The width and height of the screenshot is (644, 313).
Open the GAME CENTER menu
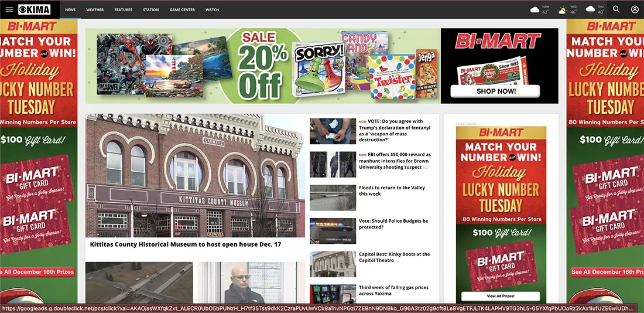pos(182,9)
